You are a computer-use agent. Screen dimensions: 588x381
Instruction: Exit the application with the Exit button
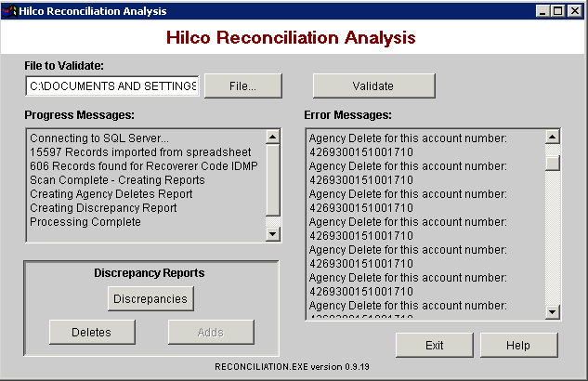tap(435, 345)
